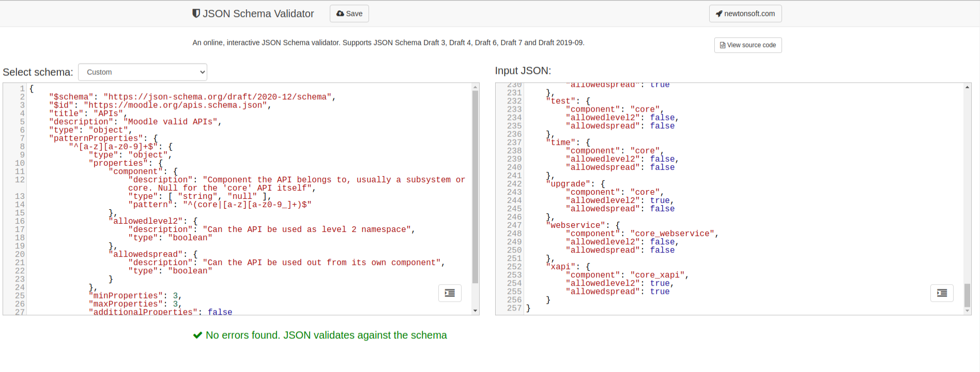Click the "core_xapi" component value
Screen dimensions: 980x372
click(657, 275)
